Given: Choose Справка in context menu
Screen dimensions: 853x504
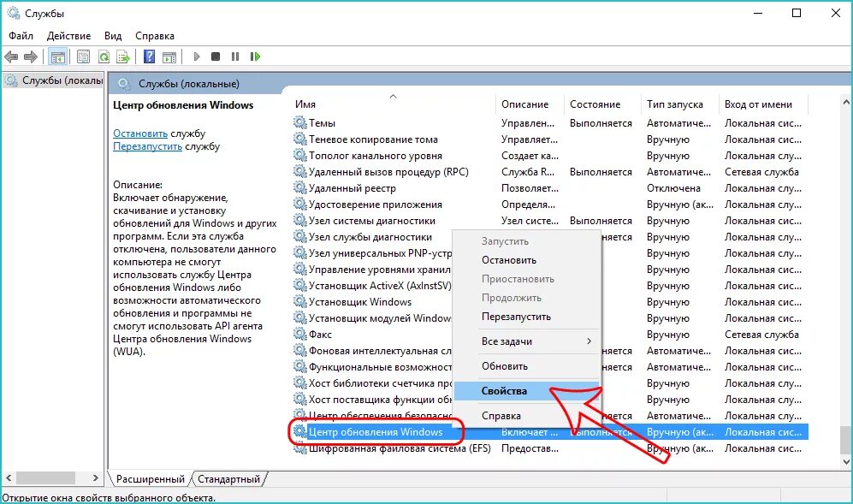Looking at the screenshot, I should coord(526,416).
